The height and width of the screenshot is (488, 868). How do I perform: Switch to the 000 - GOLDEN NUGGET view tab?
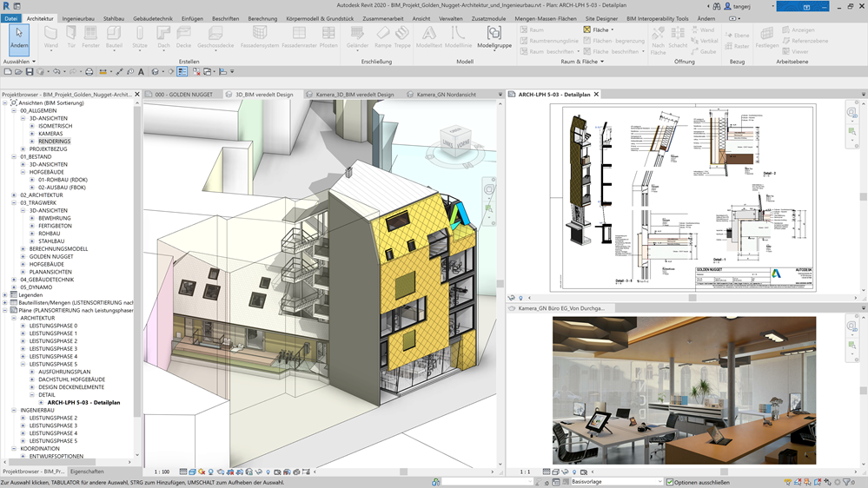tap(183, 95)
